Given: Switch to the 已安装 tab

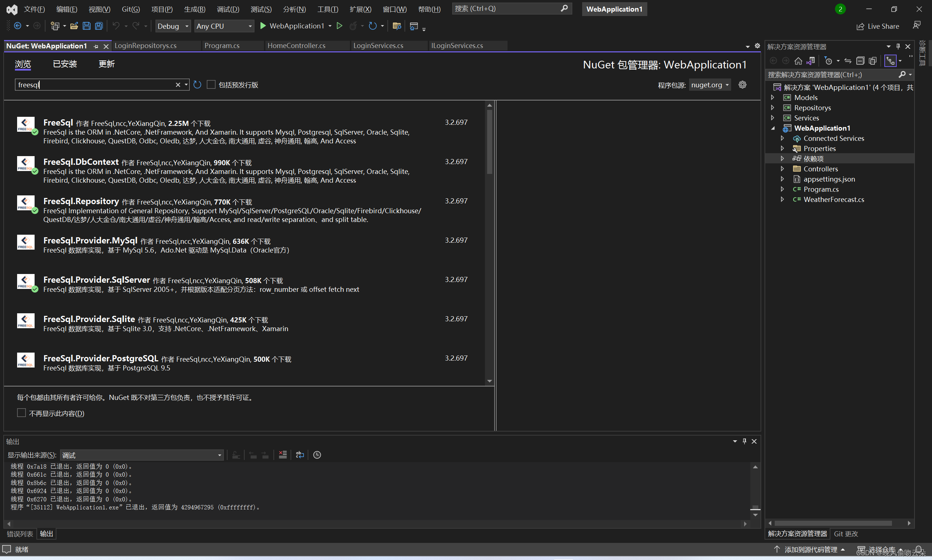Looking at the screenshot, I should click(65, 64).
